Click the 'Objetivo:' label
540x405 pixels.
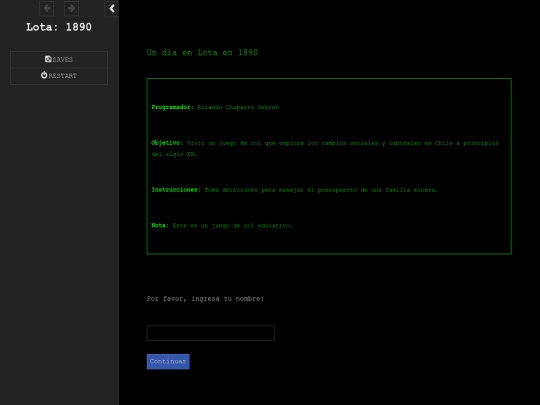tap(167, 143)
